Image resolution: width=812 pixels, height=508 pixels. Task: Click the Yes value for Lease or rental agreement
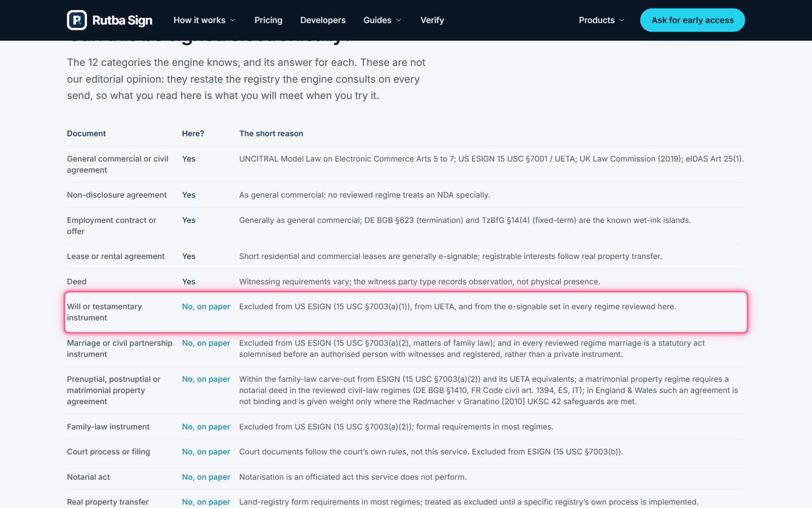coord(188,257)
